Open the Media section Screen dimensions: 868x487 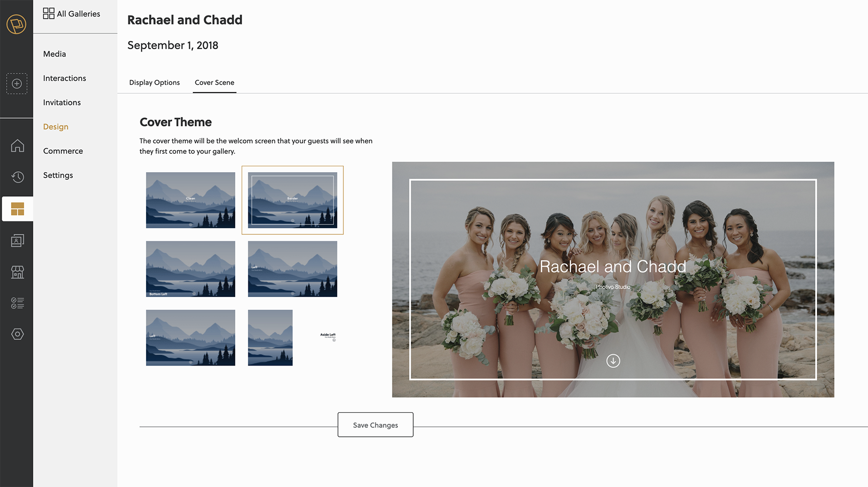point(54,54)
